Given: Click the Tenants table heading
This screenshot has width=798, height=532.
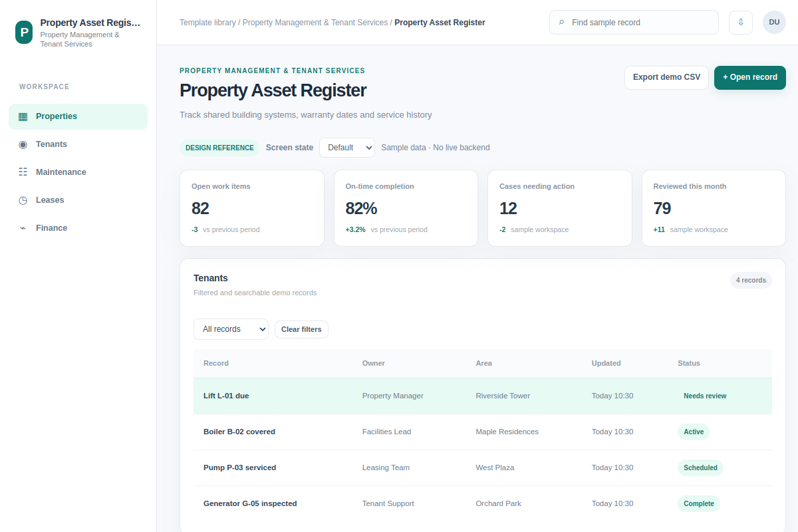Looking at the screenshot, I should [x=211, y=278].
